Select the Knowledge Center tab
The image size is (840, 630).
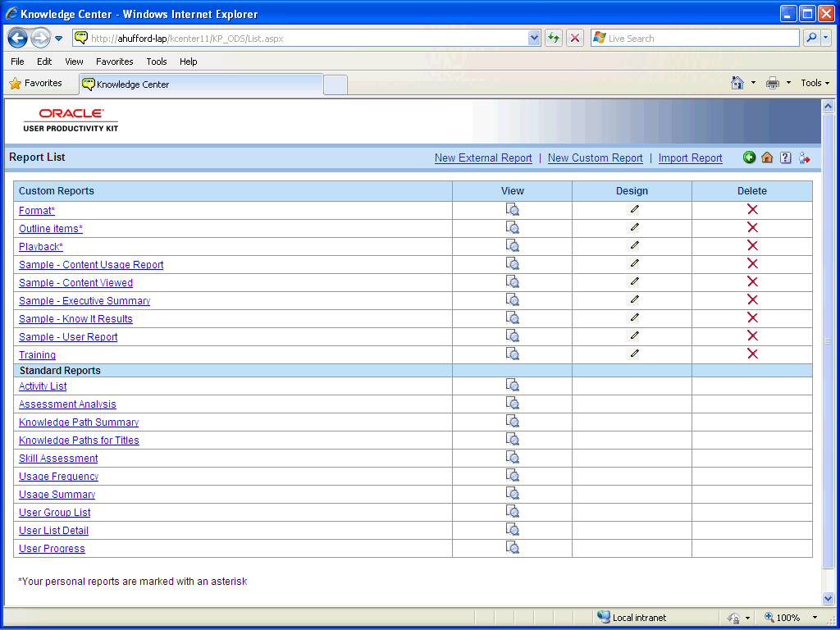202,84
